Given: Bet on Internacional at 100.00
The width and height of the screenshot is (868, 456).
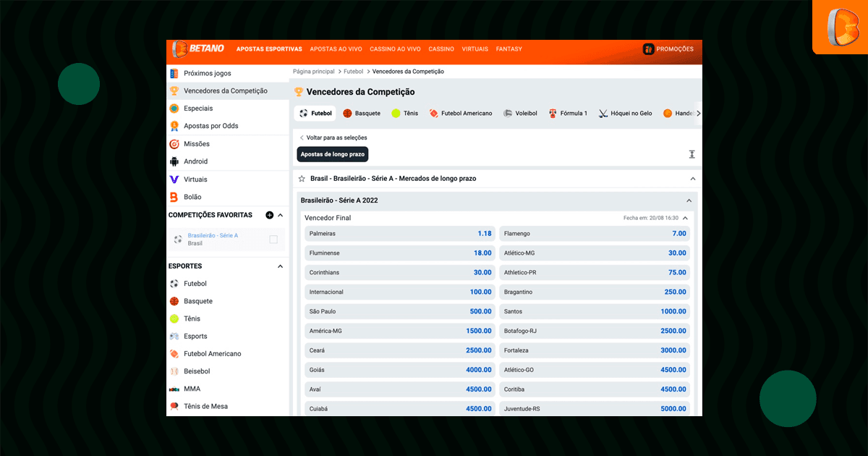Looking at the screenshot, I should tap(400, 292).
